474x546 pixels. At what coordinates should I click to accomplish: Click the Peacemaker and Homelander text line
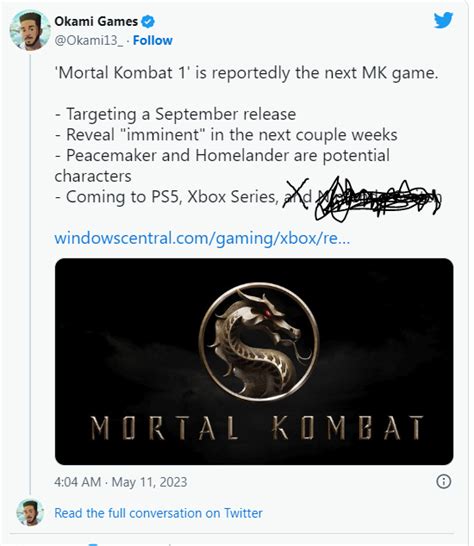pyautogui.click(x=222, y=165)
